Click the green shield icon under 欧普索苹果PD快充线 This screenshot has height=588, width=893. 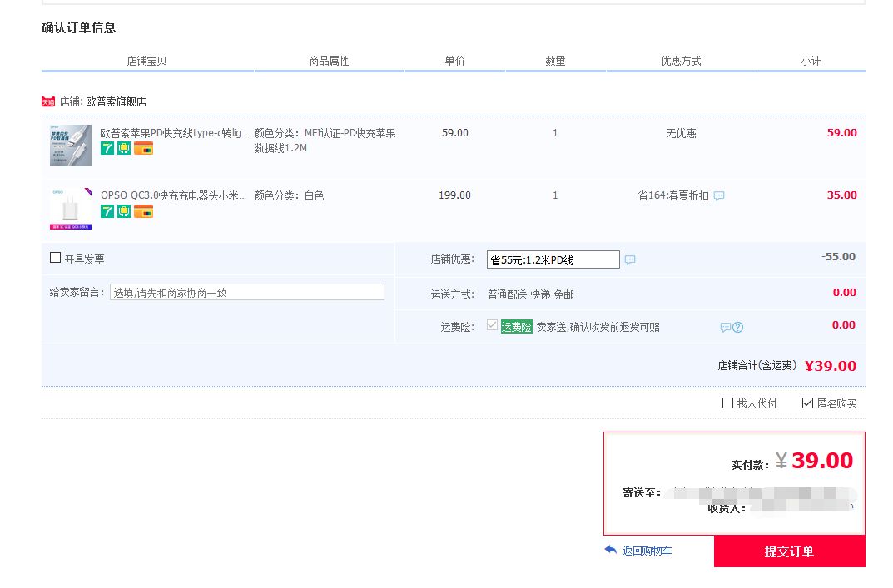point(124,148)
